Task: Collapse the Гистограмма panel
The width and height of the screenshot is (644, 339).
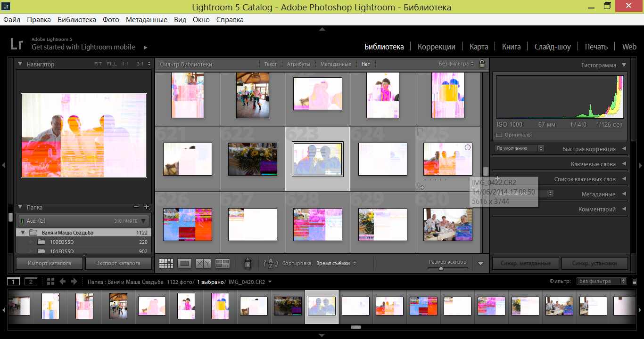Action: pyautogui.click(x=624, y=65)
